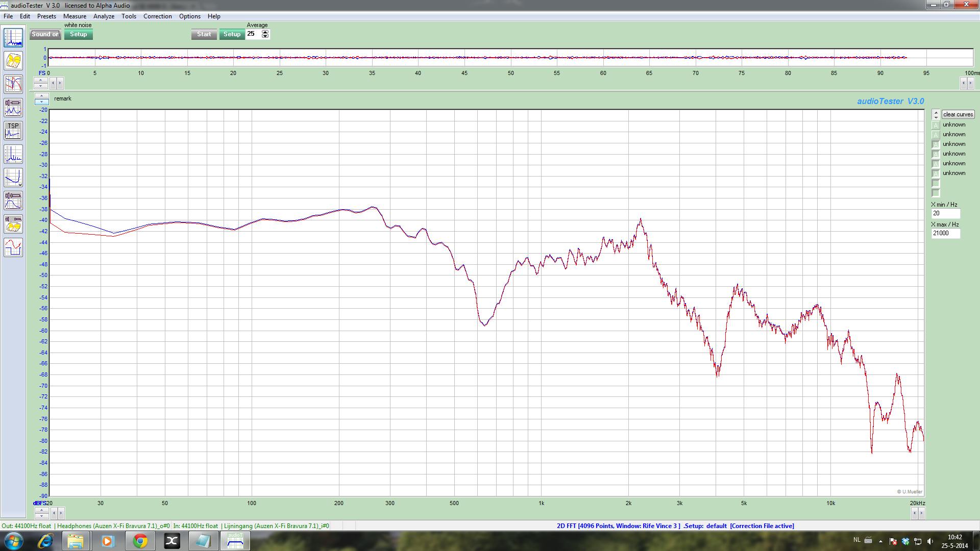Open the oscilloscope waveform tool

click(13, 247)
